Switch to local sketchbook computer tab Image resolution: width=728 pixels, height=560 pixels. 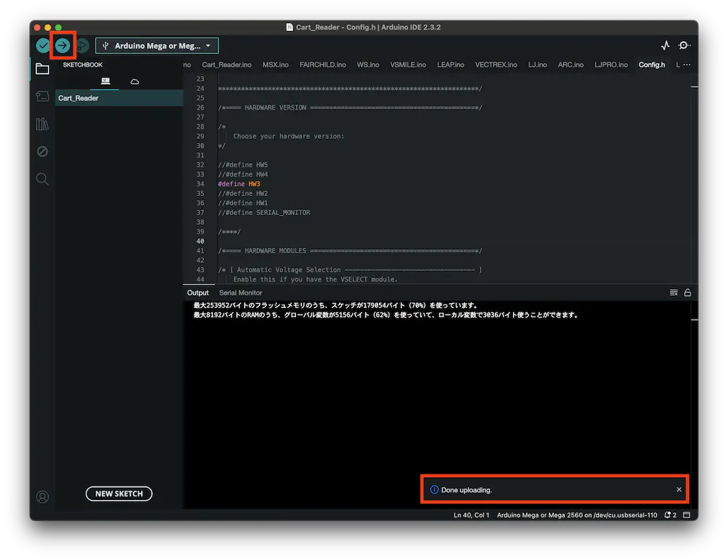tap(105, 82)
